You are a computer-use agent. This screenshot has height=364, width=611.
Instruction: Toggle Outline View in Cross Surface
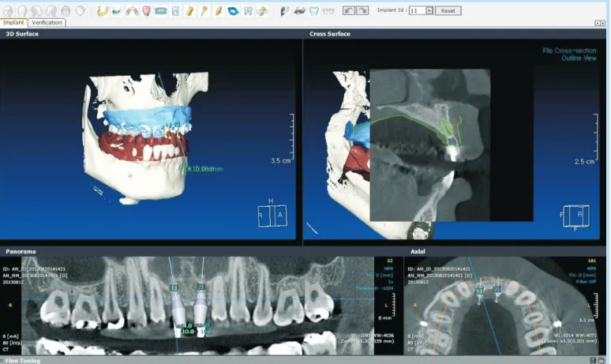coord(579,58)
